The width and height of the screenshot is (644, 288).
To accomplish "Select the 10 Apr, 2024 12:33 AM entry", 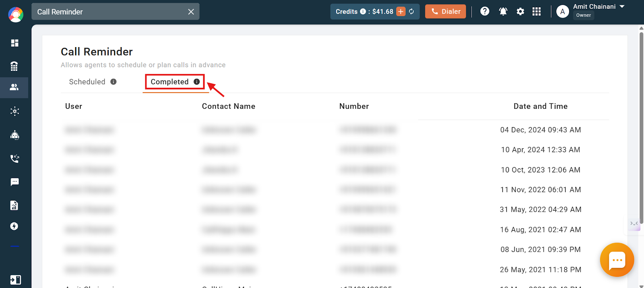I will click(541, 150).
